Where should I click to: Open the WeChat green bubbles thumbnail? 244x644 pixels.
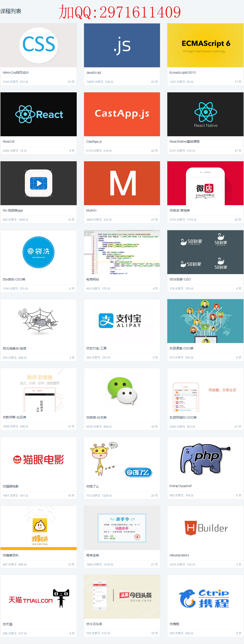(x=122, y=390)
